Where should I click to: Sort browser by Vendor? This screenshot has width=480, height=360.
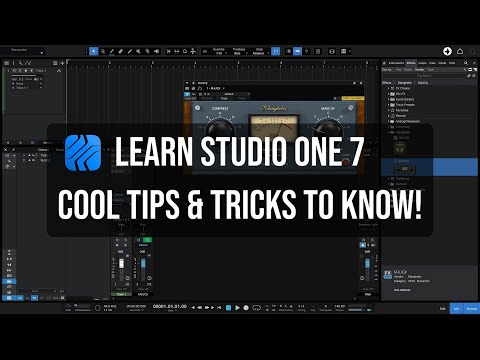coord(419,70)
